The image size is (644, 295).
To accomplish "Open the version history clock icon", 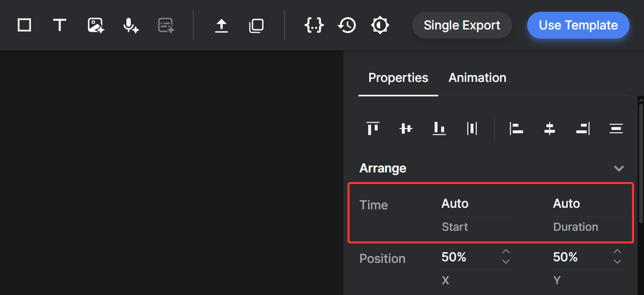I will coord(347,25).
